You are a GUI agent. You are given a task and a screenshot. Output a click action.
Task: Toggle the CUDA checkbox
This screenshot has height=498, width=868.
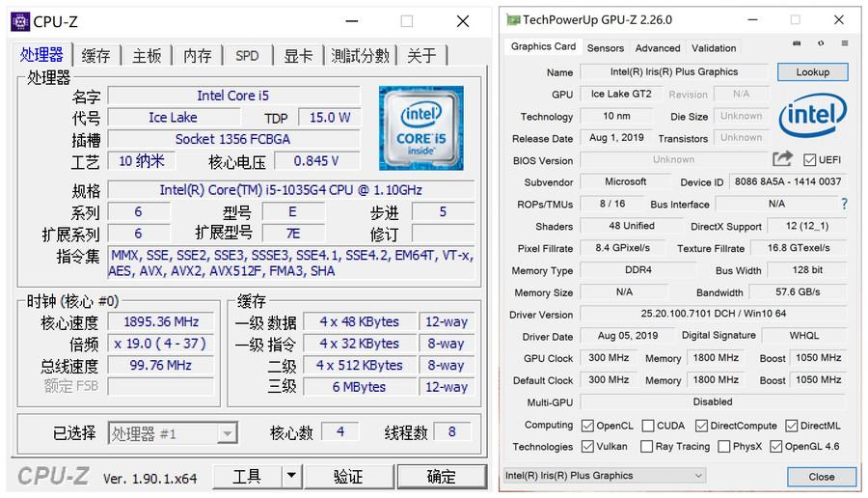point(648,426)
